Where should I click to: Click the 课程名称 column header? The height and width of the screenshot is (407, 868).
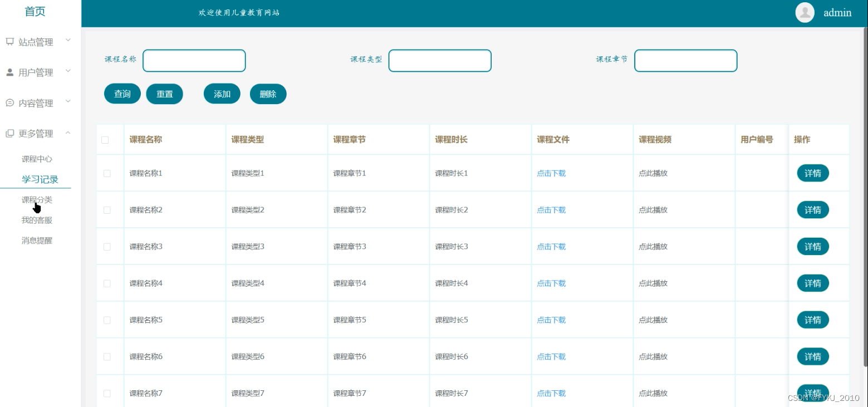(x=146, y=140)
